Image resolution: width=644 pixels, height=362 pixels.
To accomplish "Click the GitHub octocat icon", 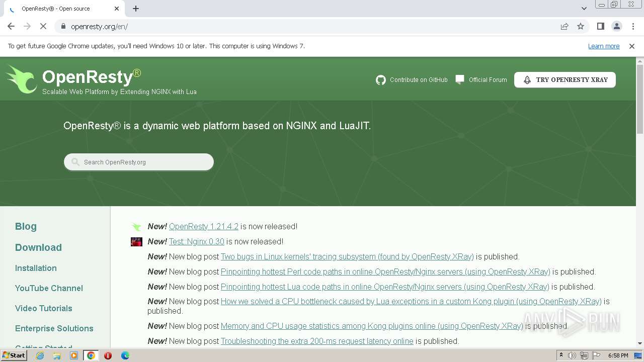I will click(381, 80).
